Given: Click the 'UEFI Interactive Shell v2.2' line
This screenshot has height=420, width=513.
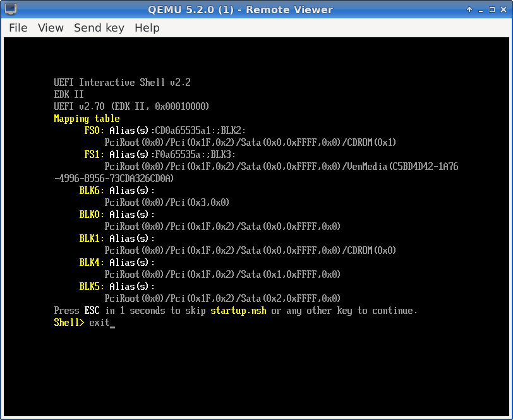Looking at the screenshot, I should (x=122, y=83).
